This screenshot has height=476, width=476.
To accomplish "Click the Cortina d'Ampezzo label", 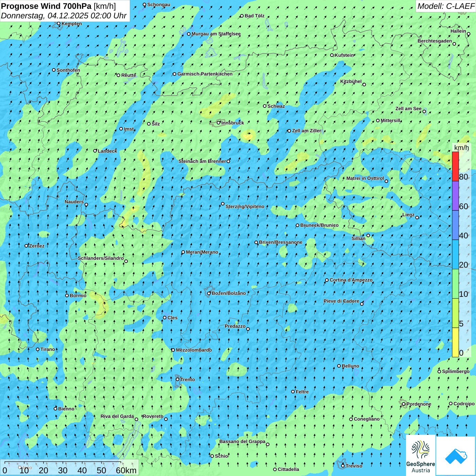I will (351, 280).
